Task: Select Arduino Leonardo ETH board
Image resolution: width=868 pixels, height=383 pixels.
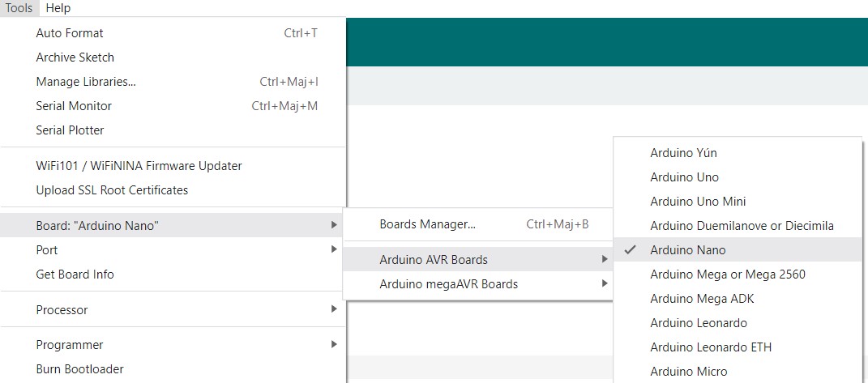Action: point(710,347)
